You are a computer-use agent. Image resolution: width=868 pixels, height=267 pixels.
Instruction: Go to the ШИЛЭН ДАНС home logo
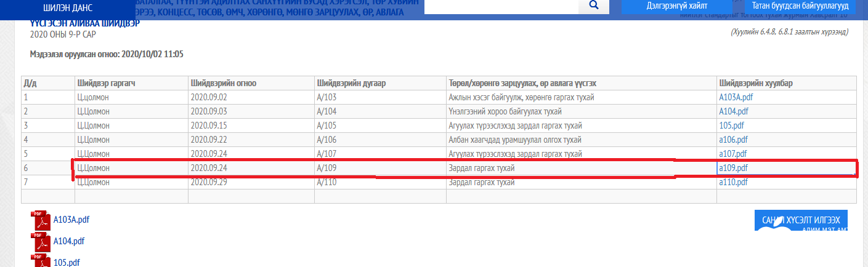pyautogui.click(x=67, y=9)
